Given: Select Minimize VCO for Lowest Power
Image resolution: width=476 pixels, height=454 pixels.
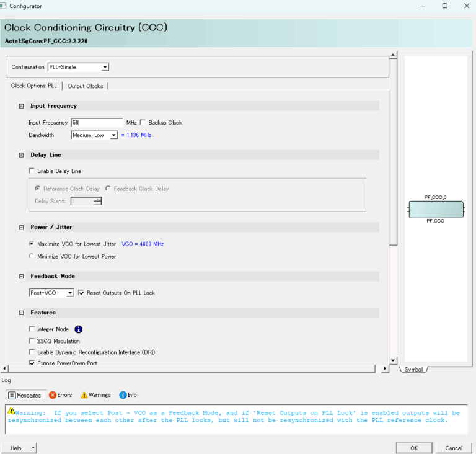Looking at the screenshot, I should point(32,256).
